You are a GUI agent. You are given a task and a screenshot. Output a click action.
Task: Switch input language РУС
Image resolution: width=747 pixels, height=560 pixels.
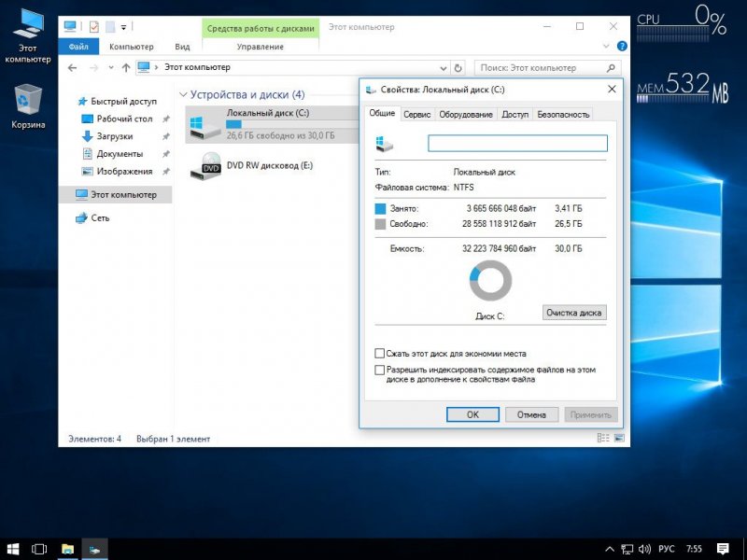coord(666,549)
